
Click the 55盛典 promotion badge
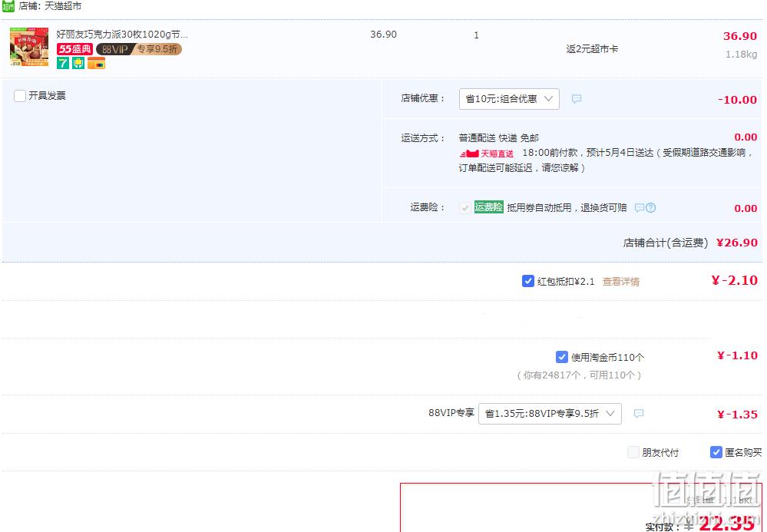point(74,49)
